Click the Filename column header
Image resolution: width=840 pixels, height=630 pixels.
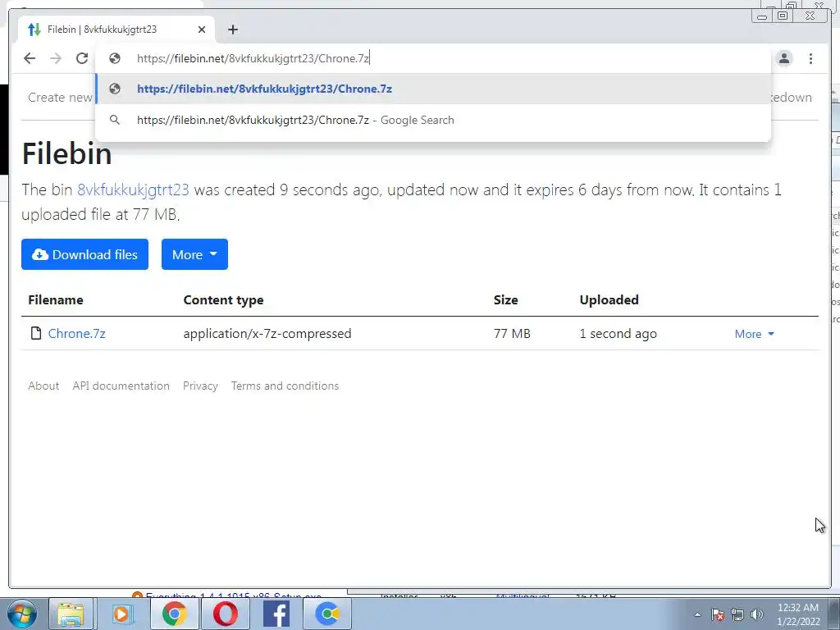click(56, 300)
